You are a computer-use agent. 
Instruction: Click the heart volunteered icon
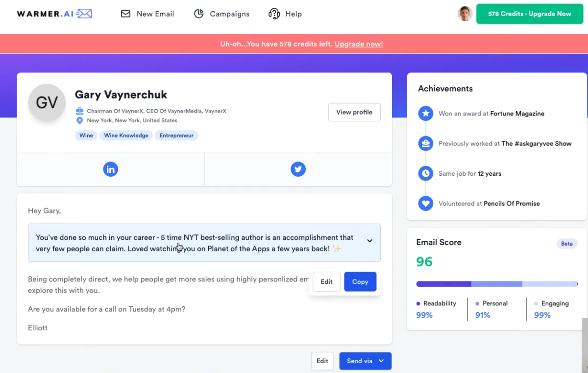point(426,203)
